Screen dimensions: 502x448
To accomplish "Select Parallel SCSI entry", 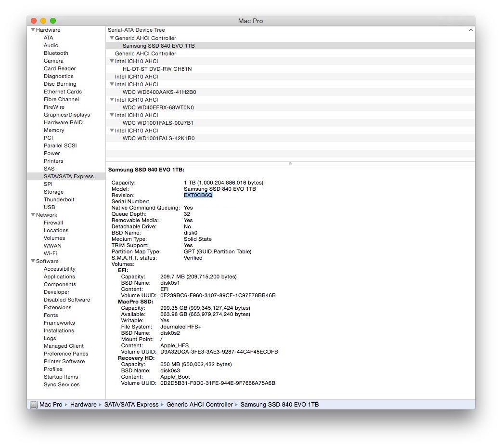I will tap(60, 145).
